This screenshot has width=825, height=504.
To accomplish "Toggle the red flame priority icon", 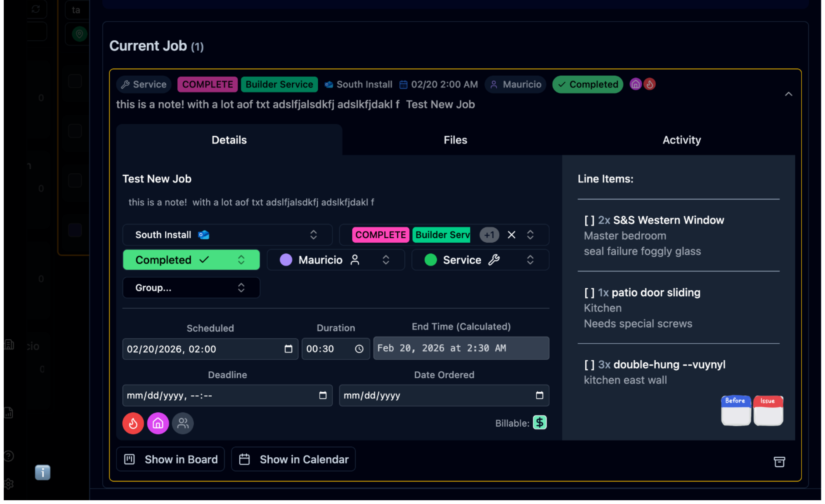I will (x=133, y=423).
